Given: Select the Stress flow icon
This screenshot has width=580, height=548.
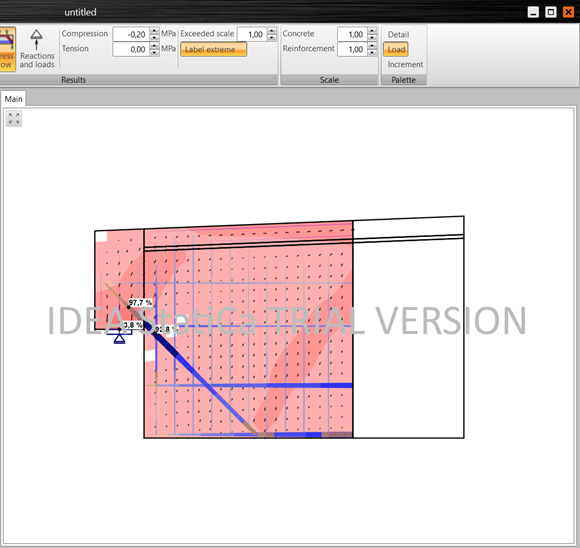Looking at the screenshot, I should pyautogui.click(x=7, y=49).
